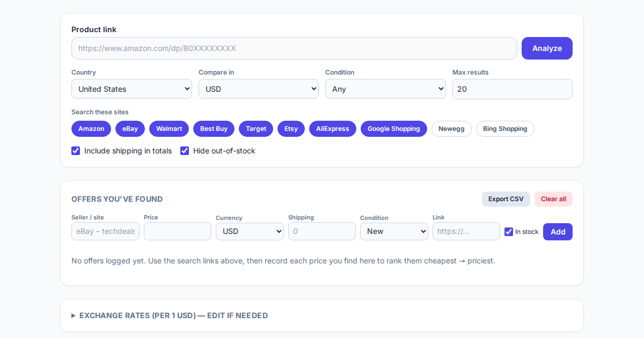Click the 'Search these sites' label
The width and height of the screenshot is (644, 338).
[100, 112]
